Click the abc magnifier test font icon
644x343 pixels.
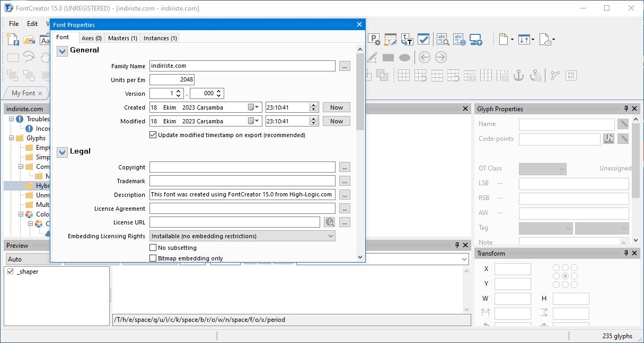(x=443, y=39)
